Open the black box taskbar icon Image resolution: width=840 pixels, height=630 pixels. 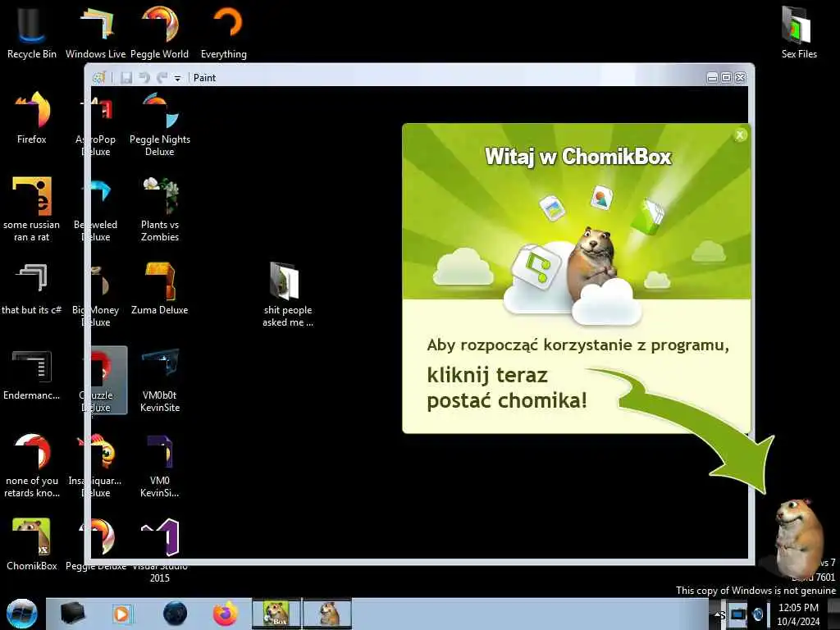[73, 614]
